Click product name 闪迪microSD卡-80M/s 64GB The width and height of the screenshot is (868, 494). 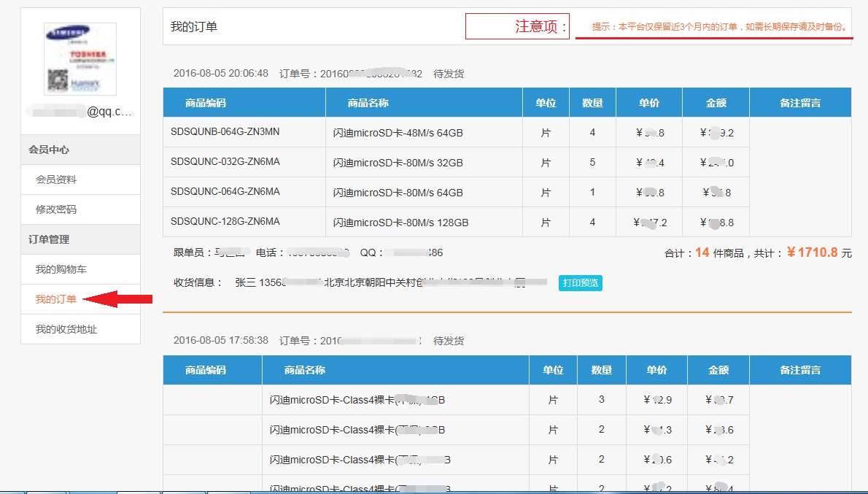[398, 193]
